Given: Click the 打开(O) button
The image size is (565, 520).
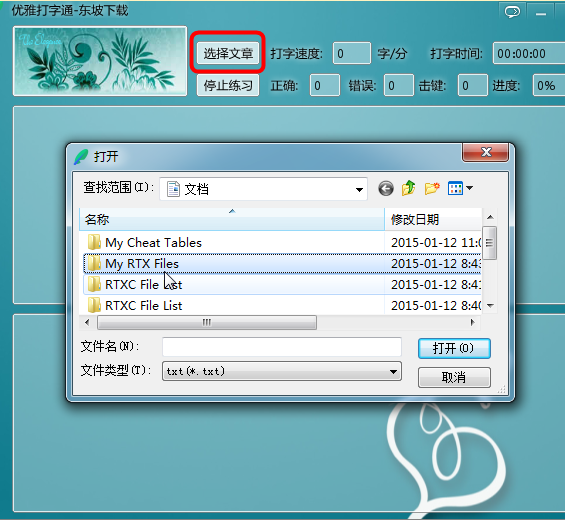Looking at the screenshot, I should (x=454, y=348).
